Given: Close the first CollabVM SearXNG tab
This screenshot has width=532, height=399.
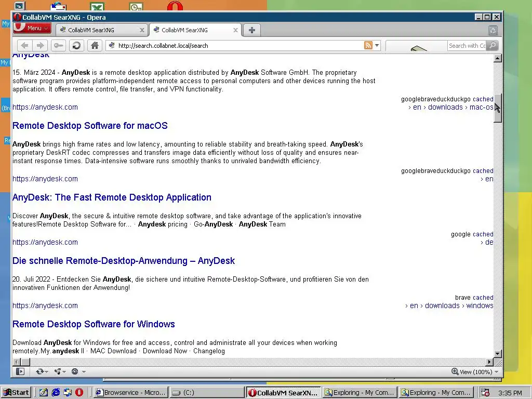Looking at the screenshot, I should (142, 30).
